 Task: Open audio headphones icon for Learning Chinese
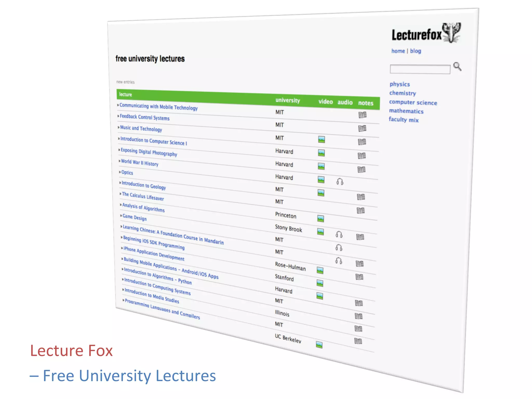click(x=338, y=261)
